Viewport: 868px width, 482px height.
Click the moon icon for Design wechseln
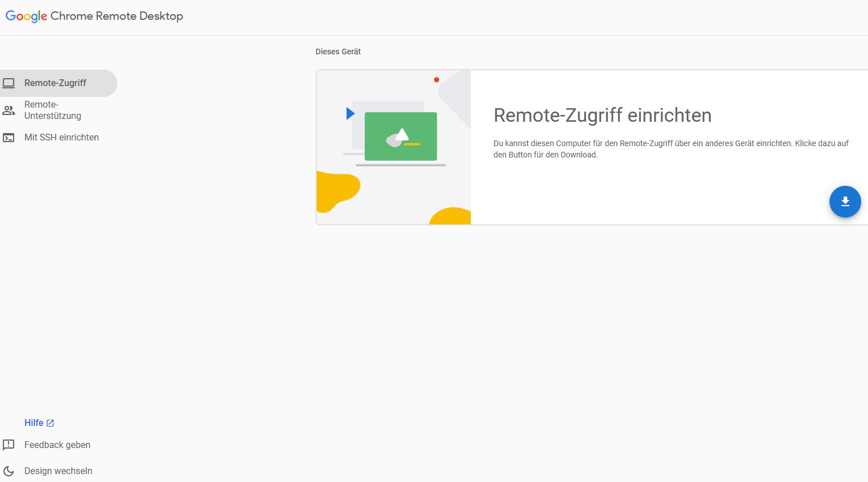tap(8, 471)
